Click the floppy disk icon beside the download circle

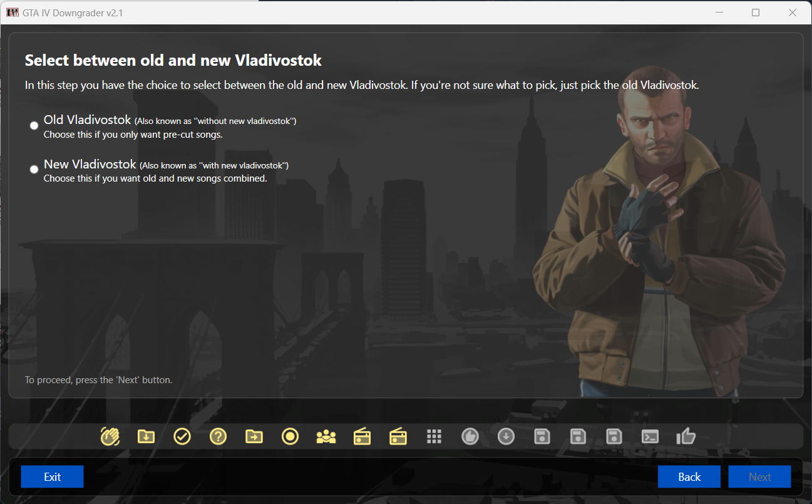542,436
